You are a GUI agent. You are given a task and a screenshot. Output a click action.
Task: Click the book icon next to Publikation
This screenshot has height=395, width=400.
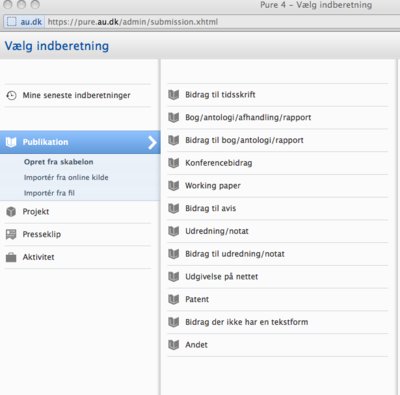point(11,142)
